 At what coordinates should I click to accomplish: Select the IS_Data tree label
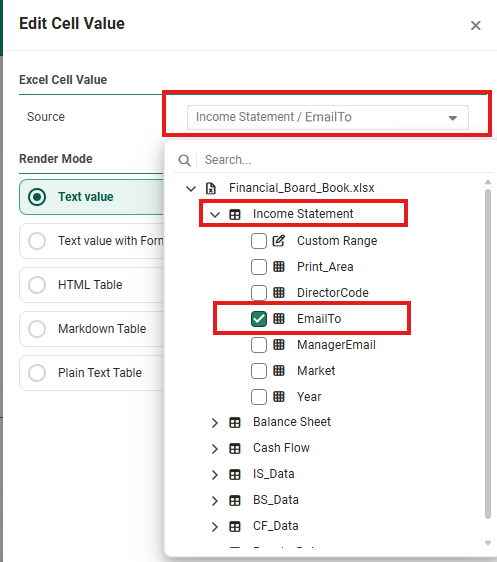273,474
